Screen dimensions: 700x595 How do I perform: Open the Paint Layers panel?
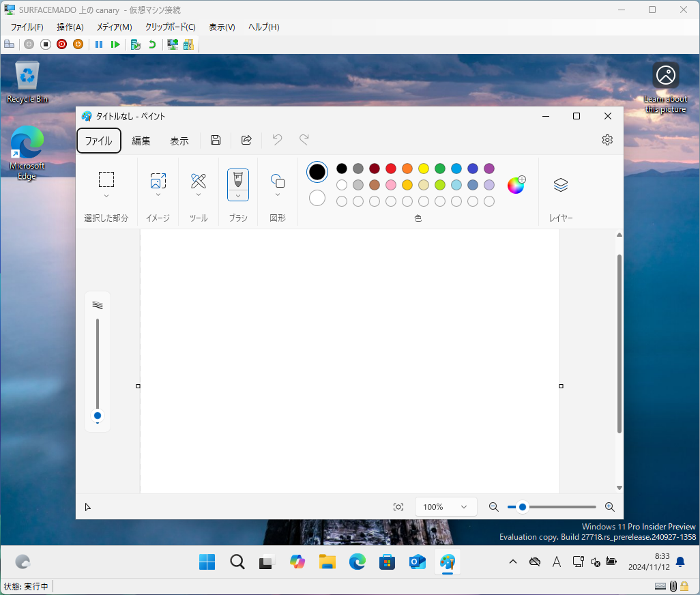pyautogui.click(x=561, y=185)
